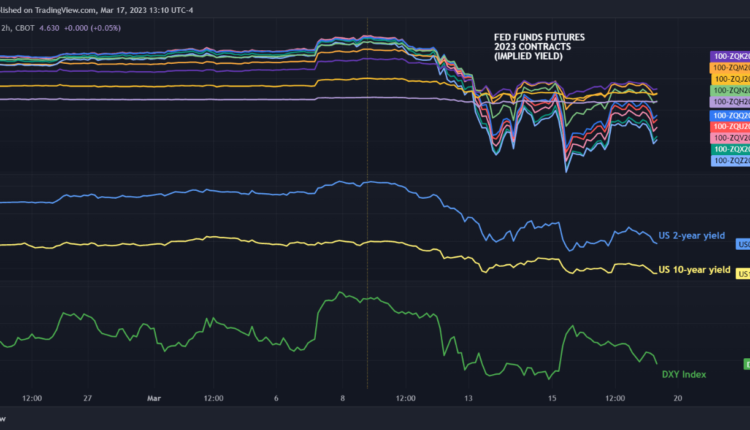Select the lavender 100-ZQH price label

729,102
